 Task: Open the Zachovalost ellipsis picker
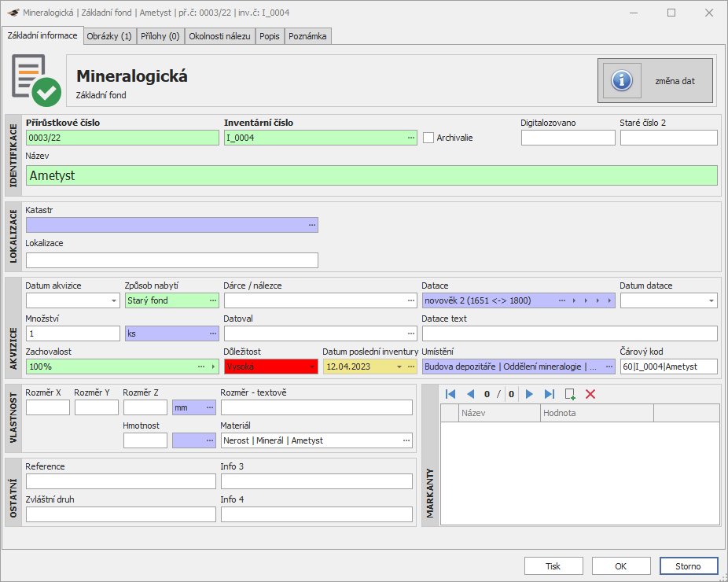[x=201, y=367]
